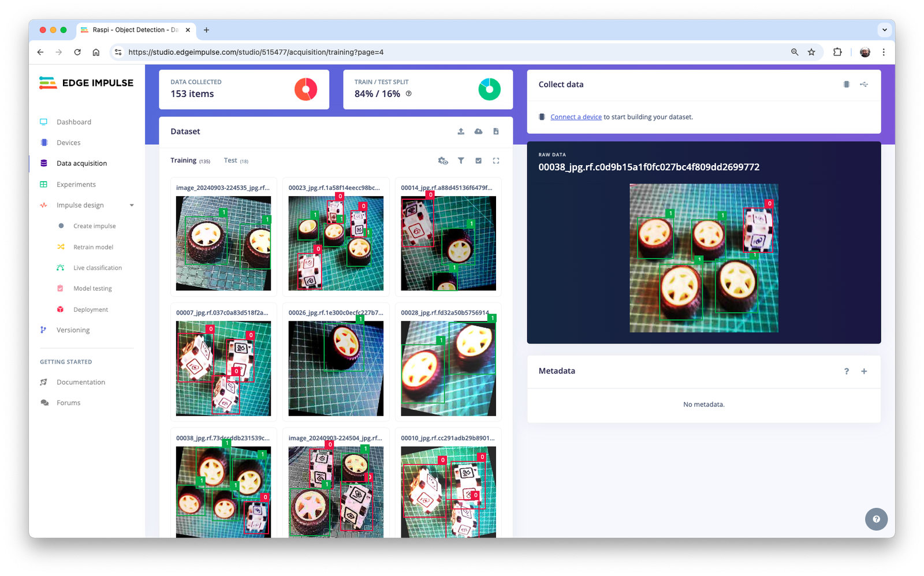
Task: Click the gear-eye view settings icon
Action: (x=443, y=161)
